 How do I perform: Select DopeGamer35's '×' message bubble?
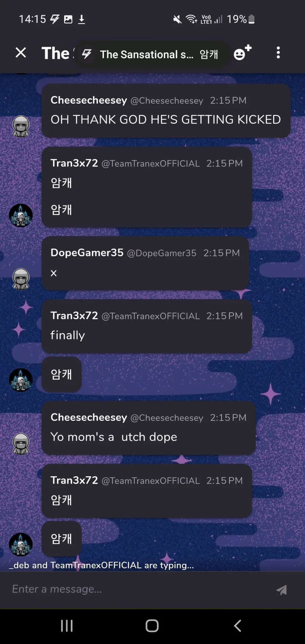tap(145, 263)
